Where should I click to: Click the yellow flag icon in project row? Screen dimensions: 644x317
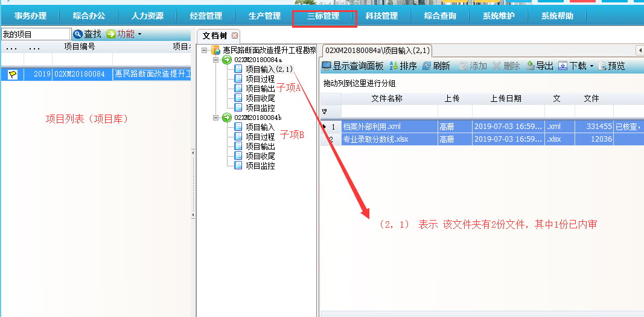tap(13, 75)
